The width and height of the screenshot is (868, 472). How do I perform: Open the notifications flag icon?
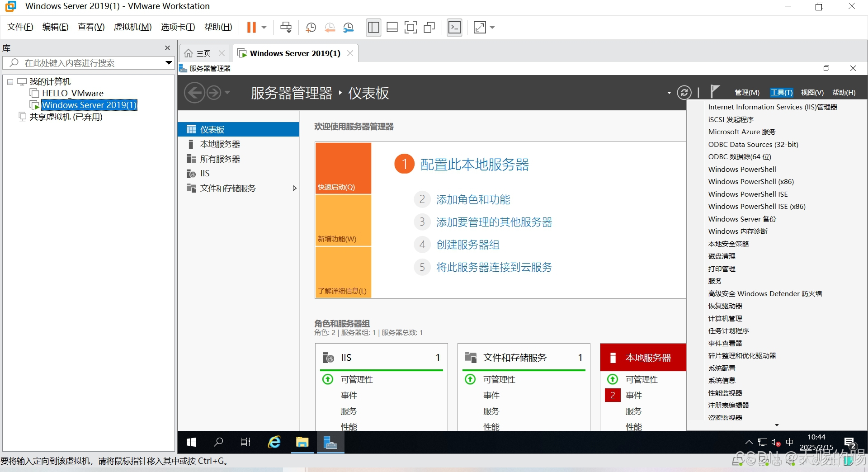click(x=714, y=91)
